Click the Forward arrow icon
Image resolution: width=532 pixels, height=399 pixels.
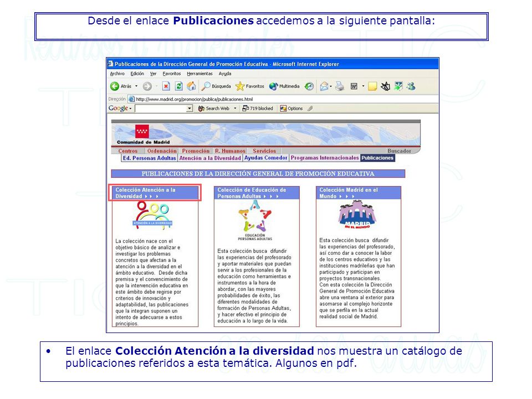point(147,86)
